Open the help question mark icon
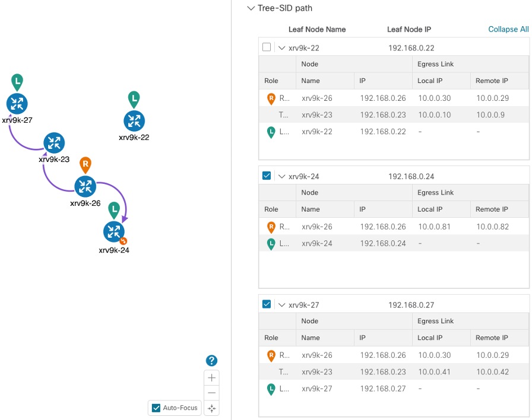The height and width of the screenshot is (420, 532). point(211,360)
